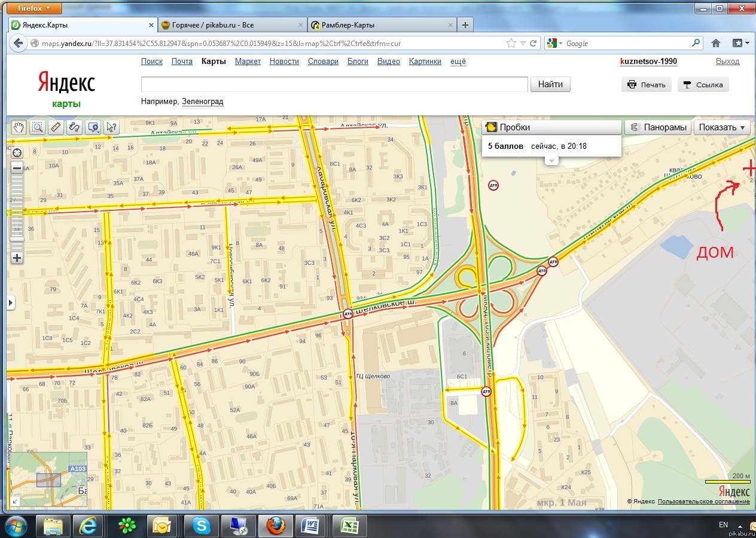The image size is (756, 538).
Task: Collapse the overview minimap corner arrow
Action: [x=16, y=502]
